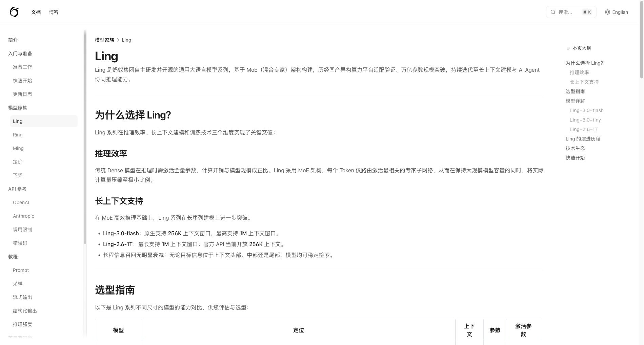This screenshot has height=345, width=644.
Task: Select the 教程 sidebar section
Action: [x=13, y=257]
